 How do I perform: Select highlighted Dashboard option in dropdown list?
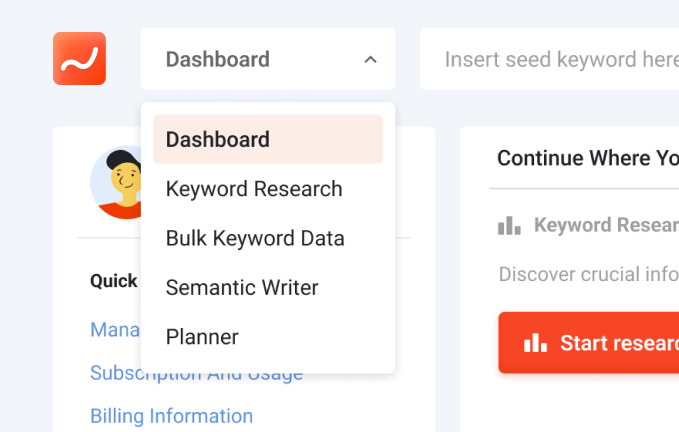point(268,139)
